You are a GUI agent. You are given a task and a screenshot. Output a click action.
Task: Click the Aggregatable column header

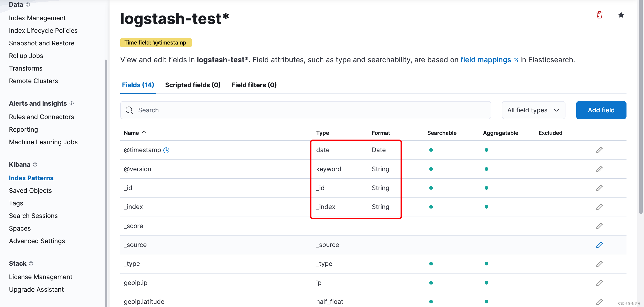pyautogui.click(x=500, y=133)
